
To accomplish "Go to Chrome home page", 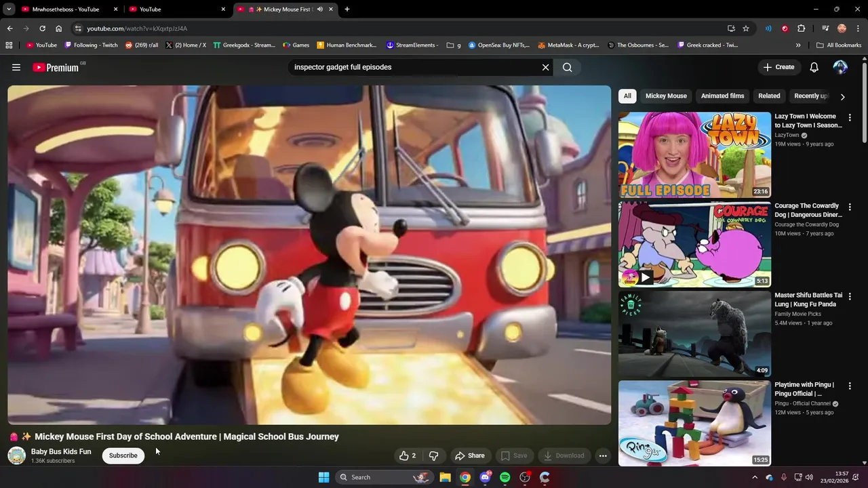I will point(59,28).
